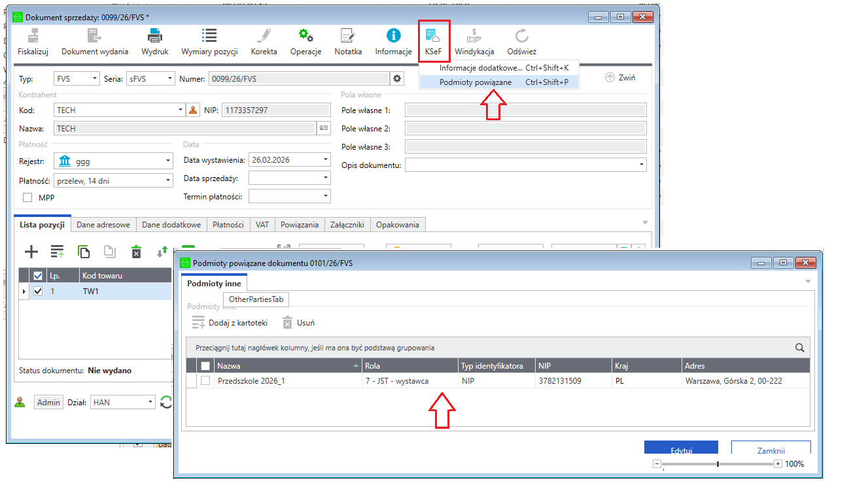Screen dimensions: 868x485
Task: Click the Usuń button
Action: pos(298,322)
